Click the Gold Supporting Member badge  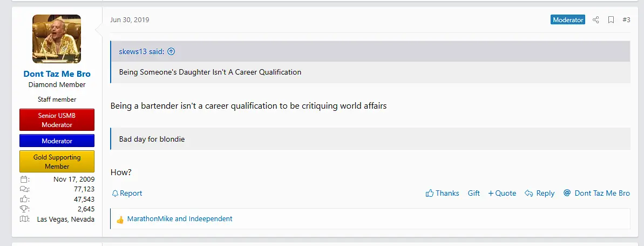[x=57, y=162]
